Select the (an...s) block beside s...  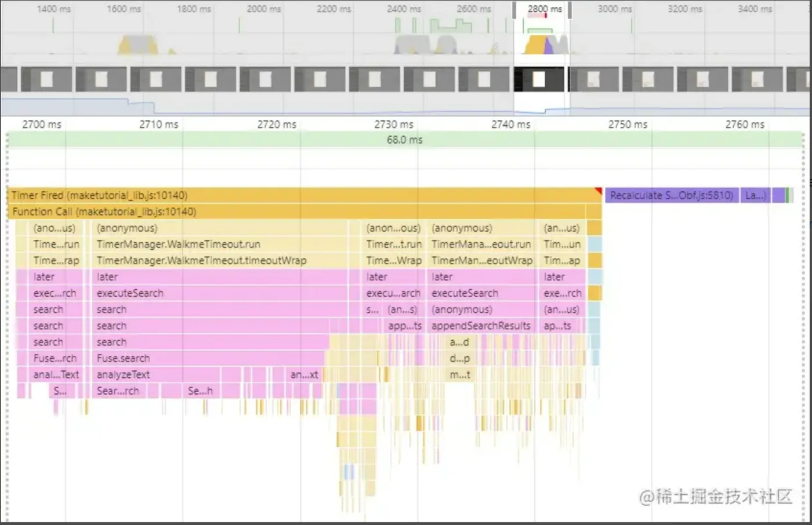(403, 309)
